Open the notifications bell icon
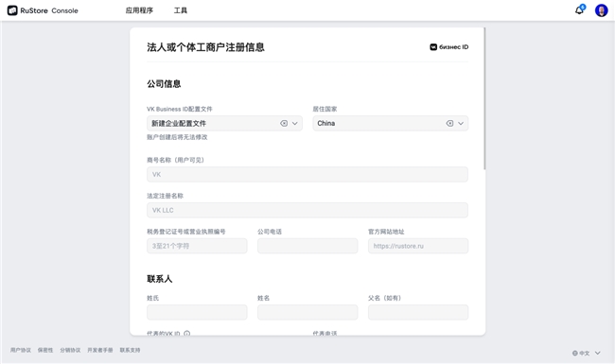This screenshot has width=615, height=364. pos(579,10)
